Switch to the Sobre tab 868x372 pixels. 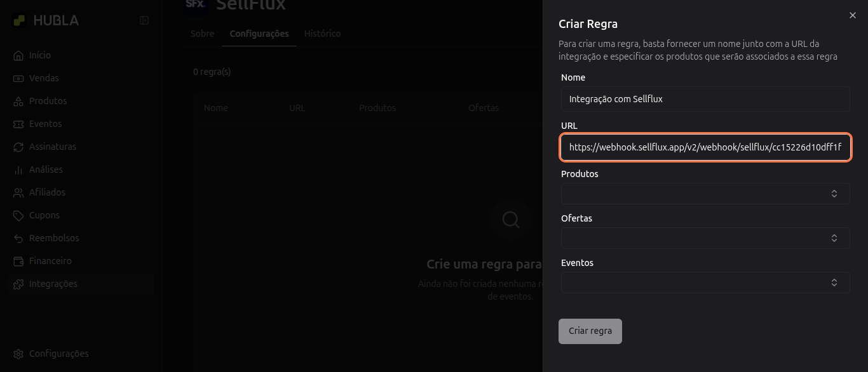(x=202, y=34)
